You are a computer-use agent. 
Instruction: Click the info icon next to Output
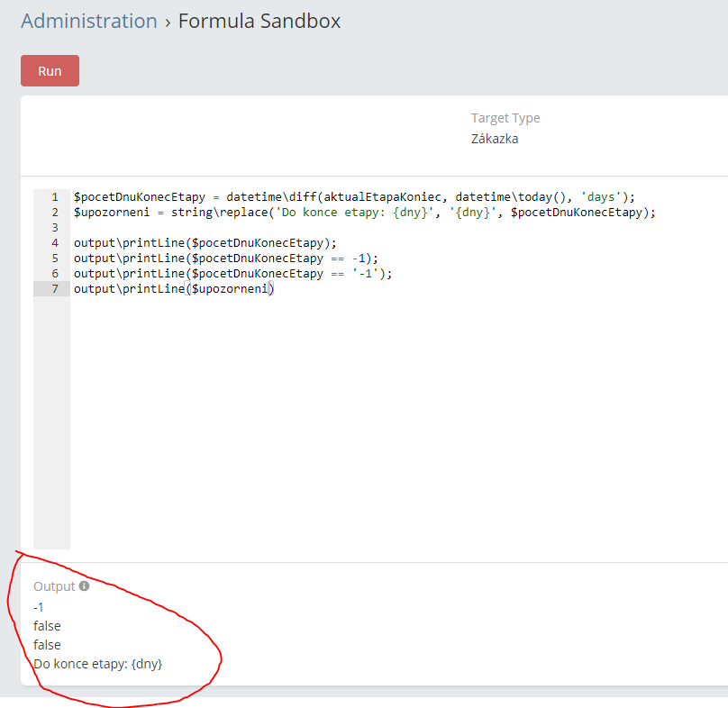click(85, 586)
